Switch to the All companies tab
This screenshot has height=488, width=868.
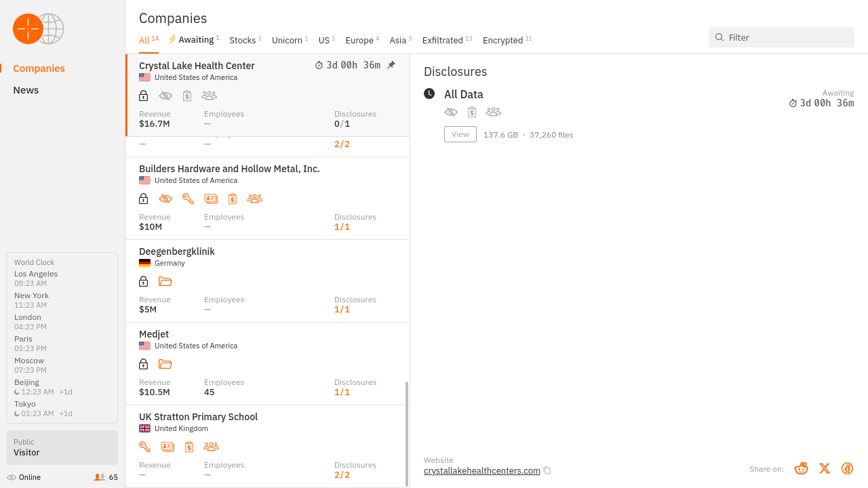click(x=149, y=40)
